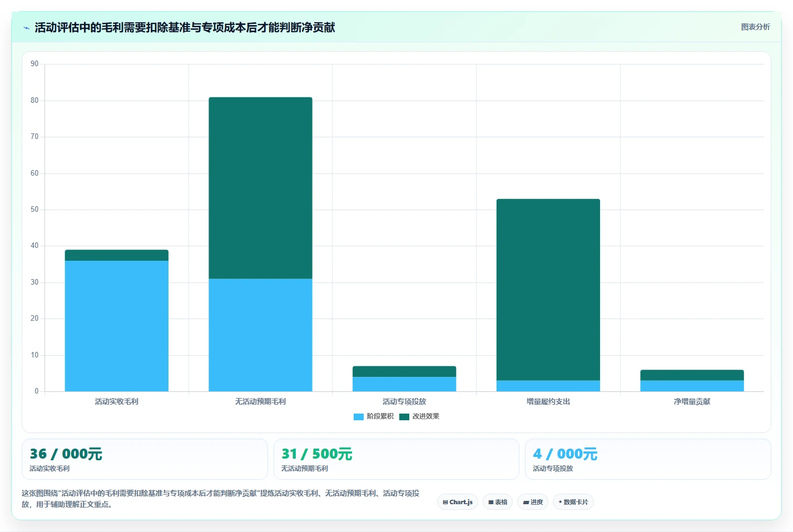Click the 31 / 500元 value card
The height and width of the screenshot is (532, 793).
point(396,459)
